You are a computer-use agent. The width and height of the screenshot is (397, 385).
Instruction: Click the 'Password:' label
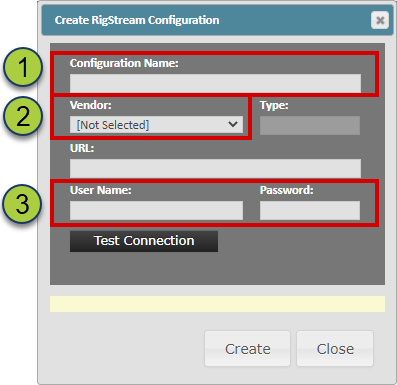(287, 190)
